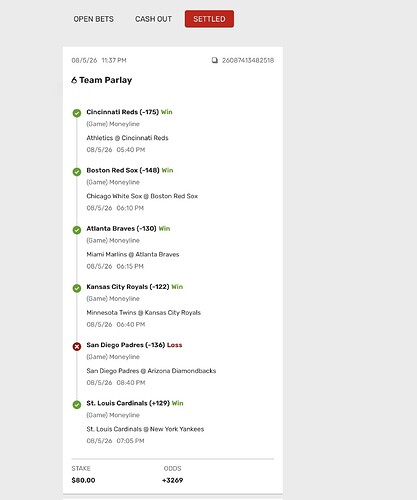The height and width of the screenshot is (500, 417).
Task: Open the OPEN BETS tab
Action: coord(93,19)
